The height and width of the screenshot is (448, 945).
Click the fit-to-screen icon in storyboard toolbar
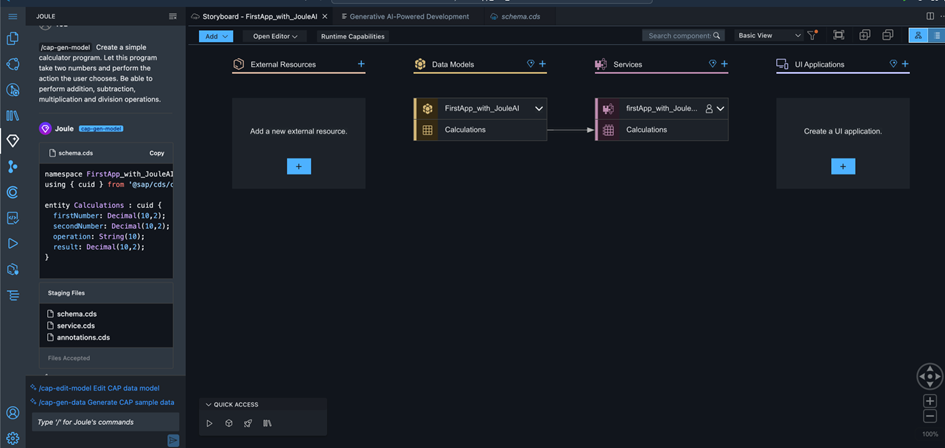coord(838,36)
